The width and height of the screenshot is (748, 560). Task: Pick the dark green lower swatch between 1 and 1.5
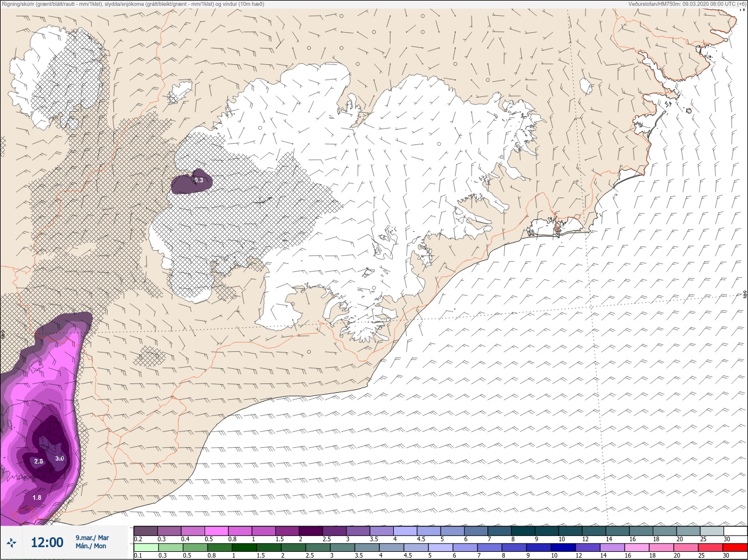pyautogui.click(x=244, y=548)
